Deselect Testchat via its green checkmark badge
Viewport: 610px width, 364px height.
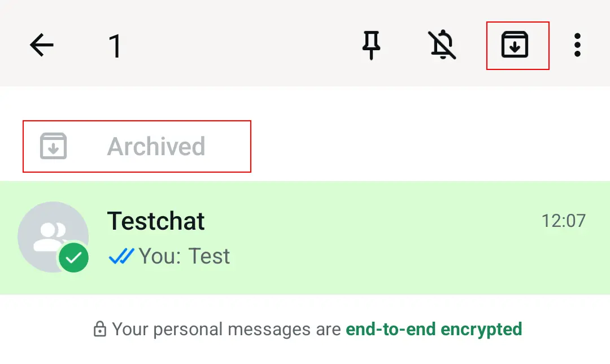point(74,258)
